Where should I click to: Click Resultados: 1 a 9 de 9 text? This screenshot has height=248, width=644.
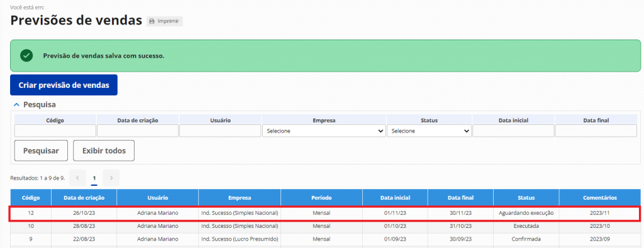pos(37,178)
